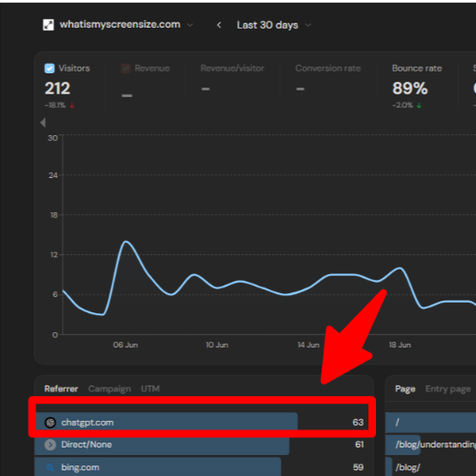Click the 10 Jun date label on chart
The height and width of the screenshot is (476, 476).
click(x=217, y=345)
